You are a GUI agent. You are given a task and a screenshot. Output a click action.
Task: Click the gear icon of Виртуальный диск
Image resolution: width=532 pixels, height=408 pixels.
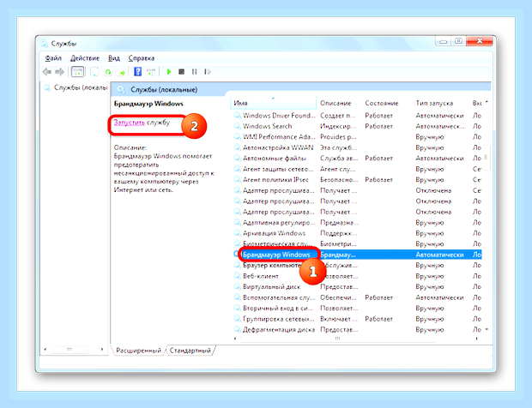click(x=237, y=286)
